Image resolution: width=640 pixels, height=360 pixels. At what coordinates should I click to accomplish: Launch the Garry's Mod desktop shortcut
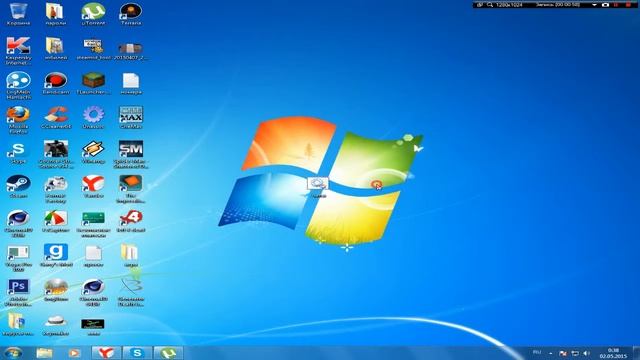pos(56,256)
